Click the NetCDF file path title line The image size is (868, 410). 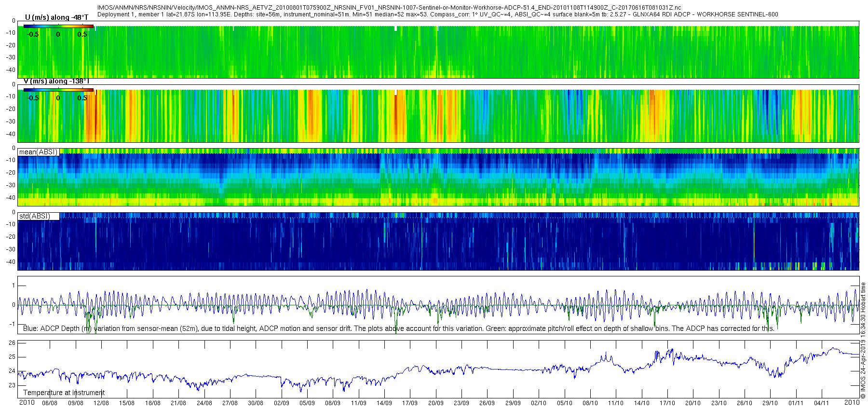coord(389,8)
